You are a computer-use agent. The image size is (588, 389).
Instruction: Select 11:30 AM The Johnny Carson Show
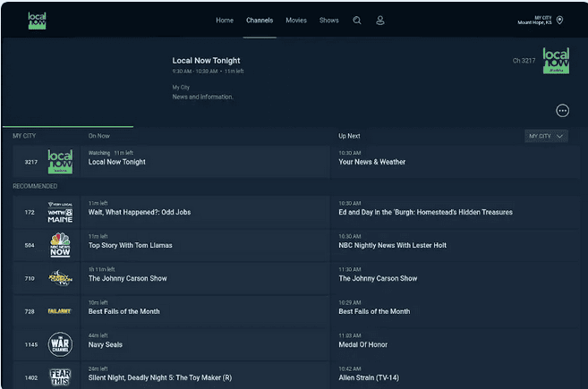pos(455,278)
